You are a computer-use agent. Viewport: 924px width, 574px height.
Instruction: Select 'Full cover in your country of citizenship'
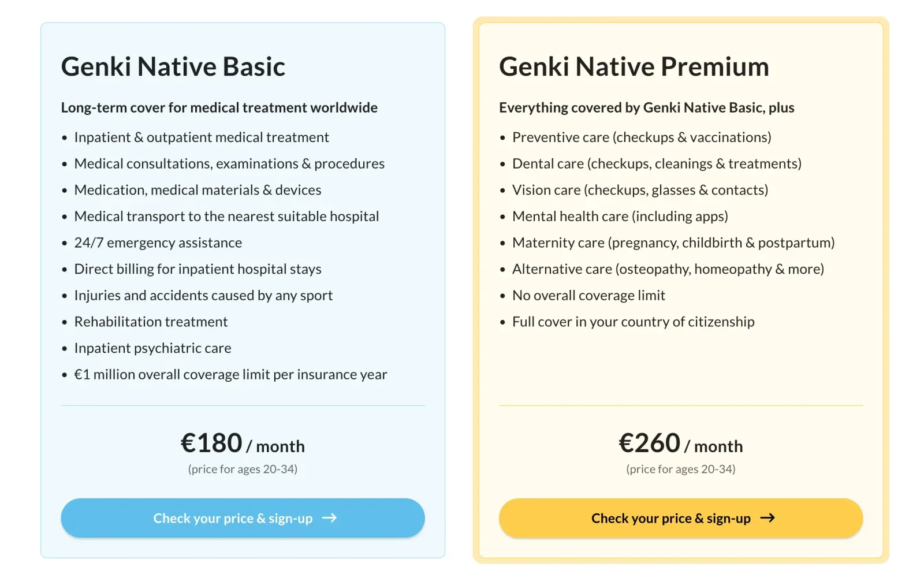[x=633, y=322]
